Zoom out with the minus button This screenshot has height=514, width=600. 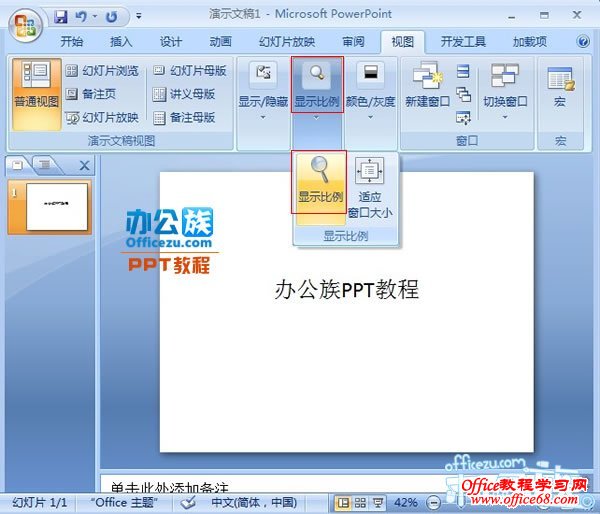(433, 503)
